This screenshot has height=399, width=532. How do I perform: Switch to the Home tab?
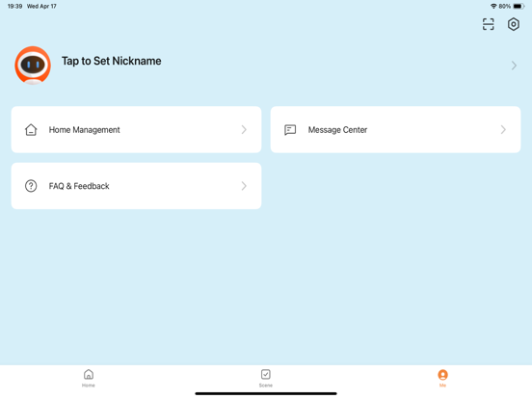click(x=89, y=378)
